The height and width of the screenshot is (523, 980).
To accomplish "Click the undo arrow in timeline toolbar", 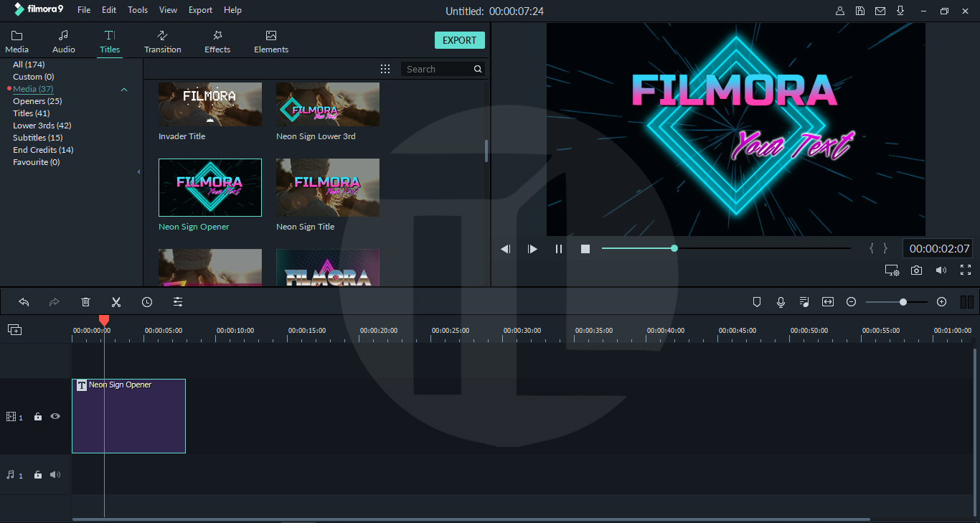I will [x=24, y=302].
